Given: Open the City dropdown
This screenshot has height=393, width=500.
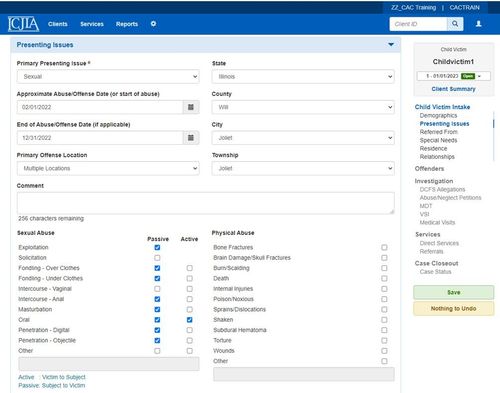Looking at the screenshot, I should click(x=303, y=138).
